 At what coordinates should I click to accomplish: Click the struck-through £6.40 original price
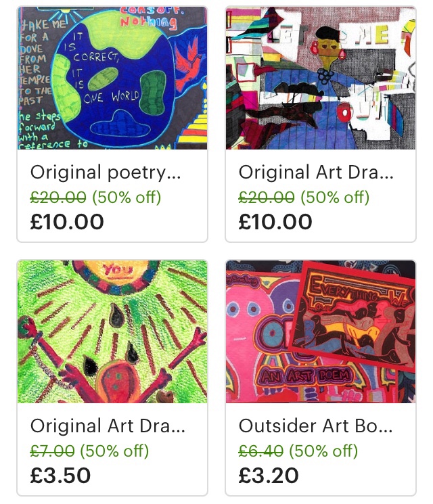(x=260, y=451)
